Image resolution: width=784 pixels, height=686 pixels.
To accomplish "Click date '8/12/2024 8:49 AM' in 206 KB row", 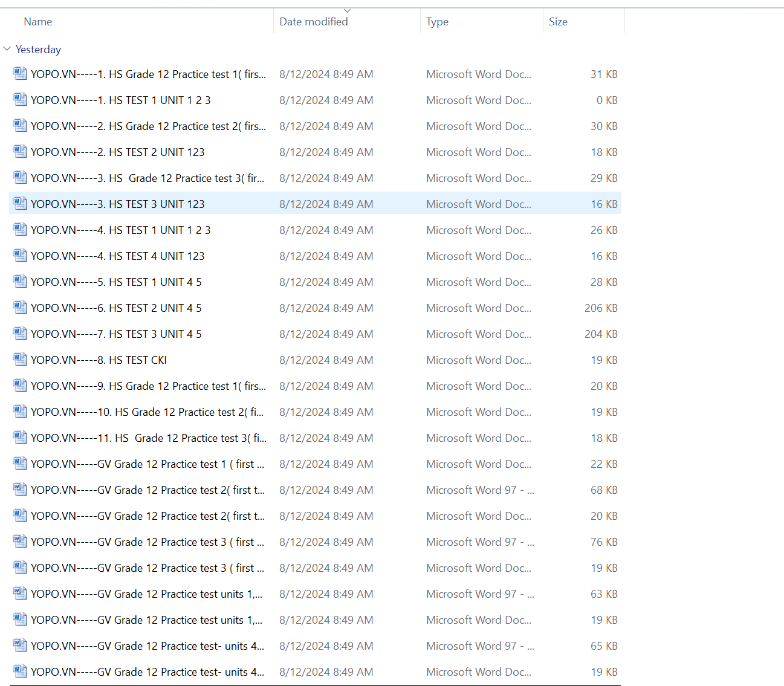I will [x=326, y=308].
